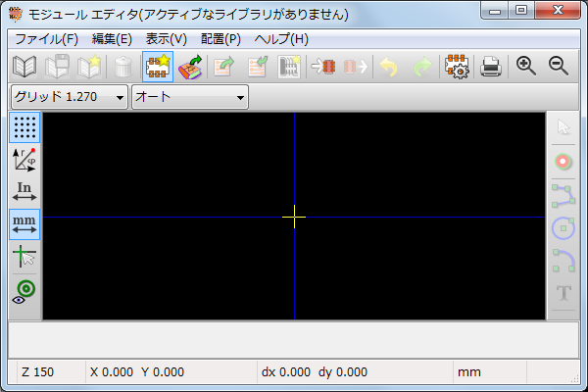Zoom out with the magnifier minus icon

(x=559, y=67)
